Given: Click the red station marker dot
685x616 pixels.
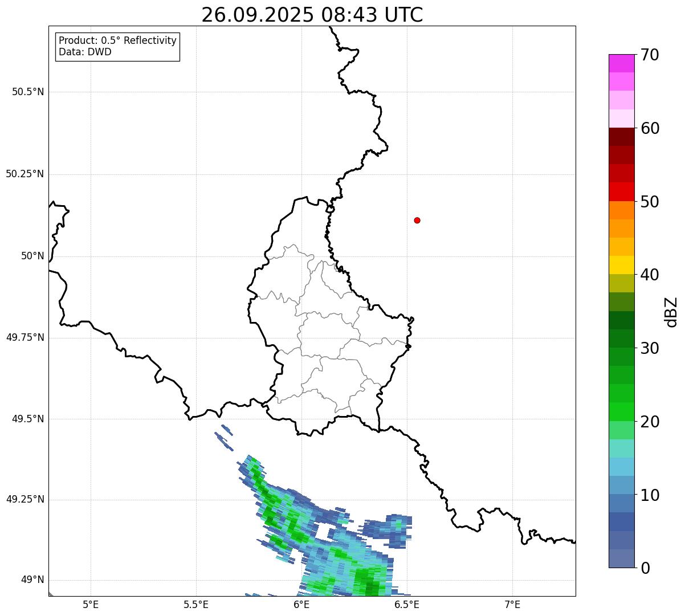Looking at the screenshot, I should pyautogui.click(x=417, y=220).
